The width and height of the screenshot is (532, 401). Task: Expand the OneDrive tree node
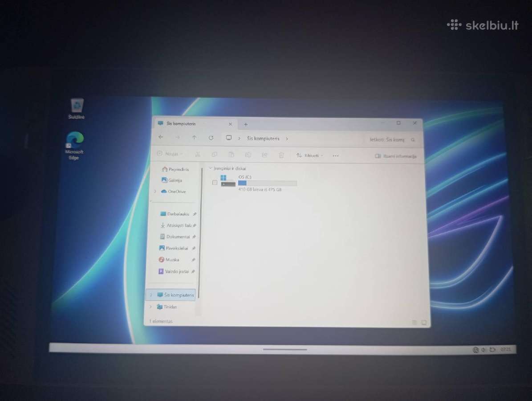coord(155,192)
